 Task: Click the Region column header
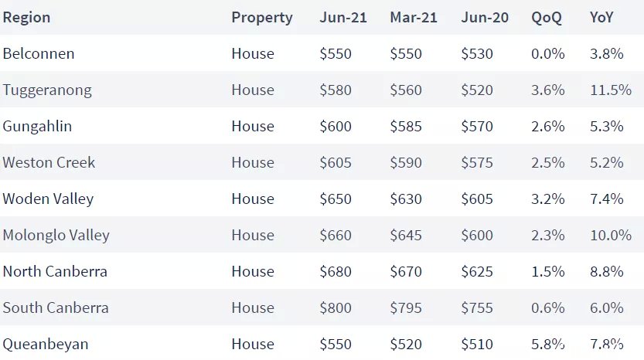tap(27, 18)
